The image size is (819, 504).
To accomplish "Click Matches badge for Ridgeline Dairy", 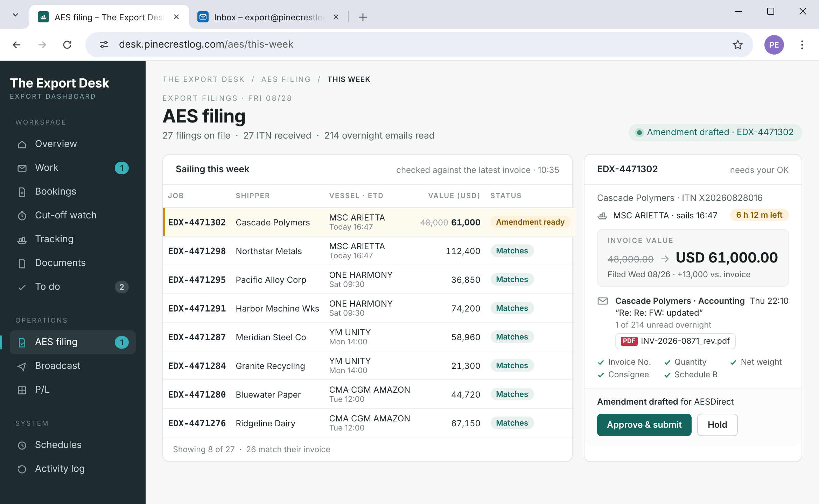I will point(512,423).
